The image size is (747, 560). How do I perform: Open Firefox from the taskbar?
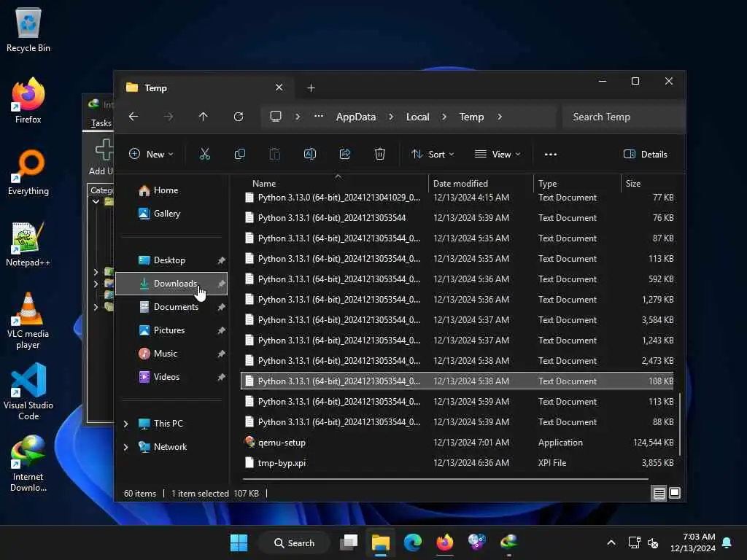click(444, 542)
